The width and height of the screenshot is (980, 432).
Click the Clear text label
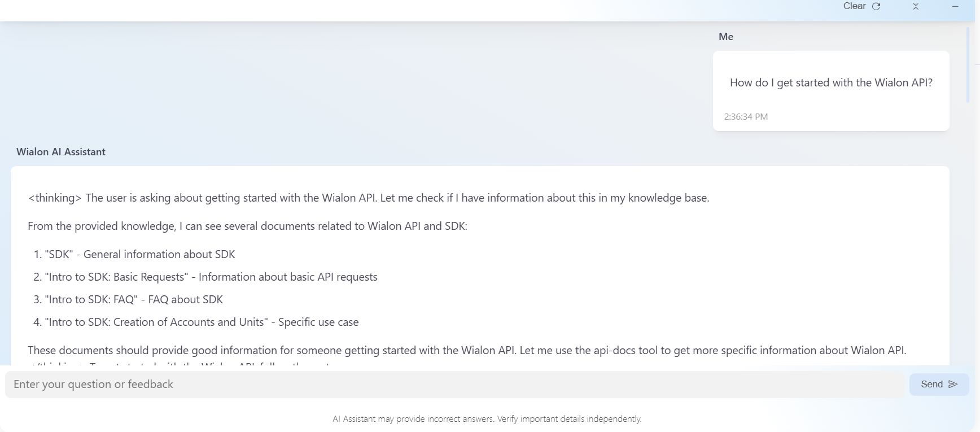(x=854, y=6)
